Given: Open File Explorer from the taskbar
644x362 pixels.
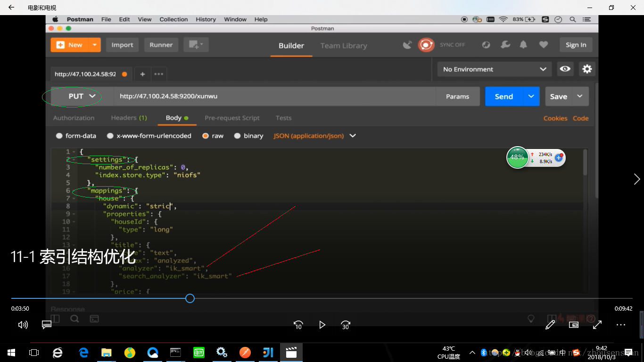Looking at the screenshot, I should pyautogui.click(x=107, y=353).
